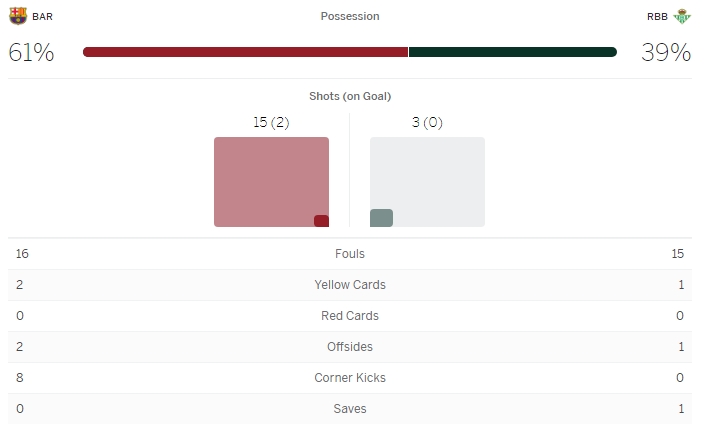Click the dark red shots-on-goal square
This screenshot has width=704, height=430.
tap(321, 221)
